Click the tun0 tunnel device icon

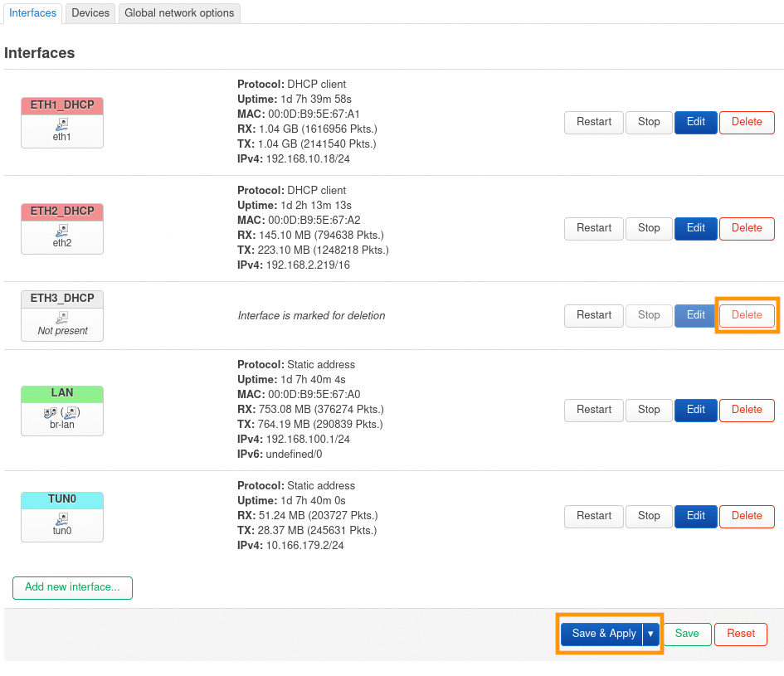point(62,518)
